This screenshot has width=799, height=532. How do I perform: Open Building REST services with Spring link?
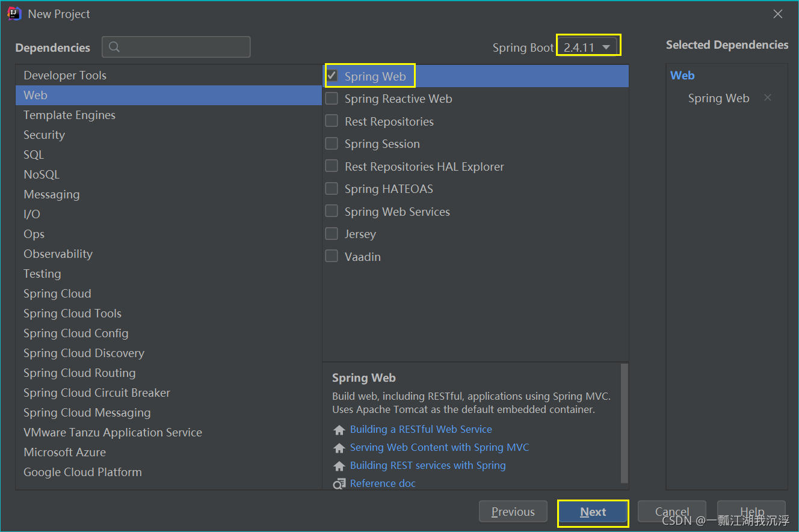point(428,465)
